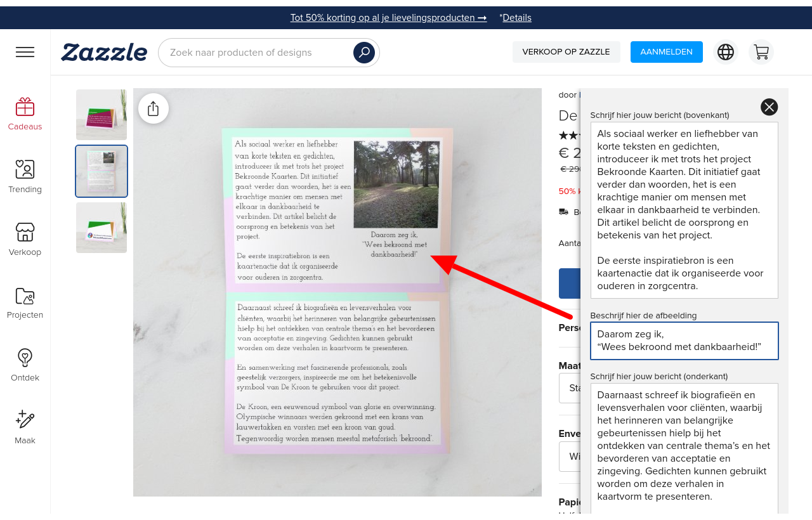Screen dimensions: 812x520
Task: Open Trending in the sidebar
Action: 25,176
